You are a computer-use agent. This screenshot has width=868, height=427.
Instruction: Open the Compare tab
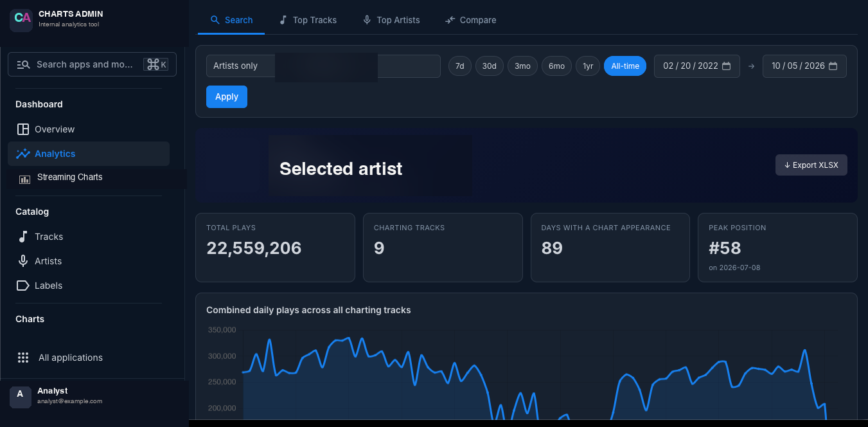click(x=470, y=20)
